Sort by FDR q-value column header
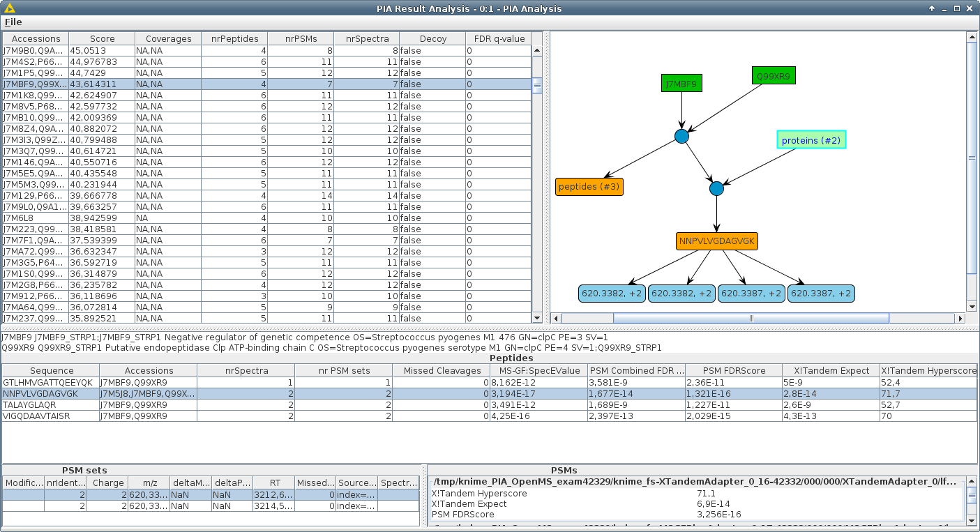 [498, 39]
